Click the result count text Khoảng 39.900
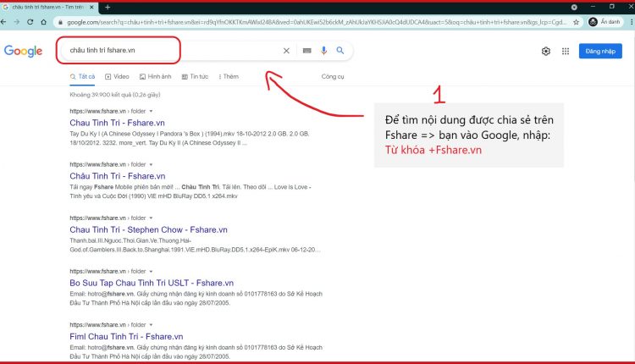This screenshot has height=364, width=635. [x=115, y=95]
